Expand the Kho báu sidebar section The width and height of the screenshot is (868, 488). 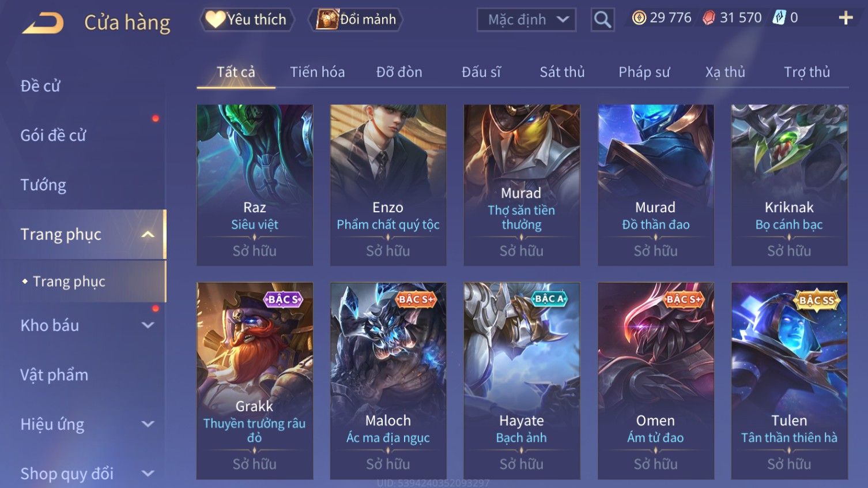(x=148, y=325)
